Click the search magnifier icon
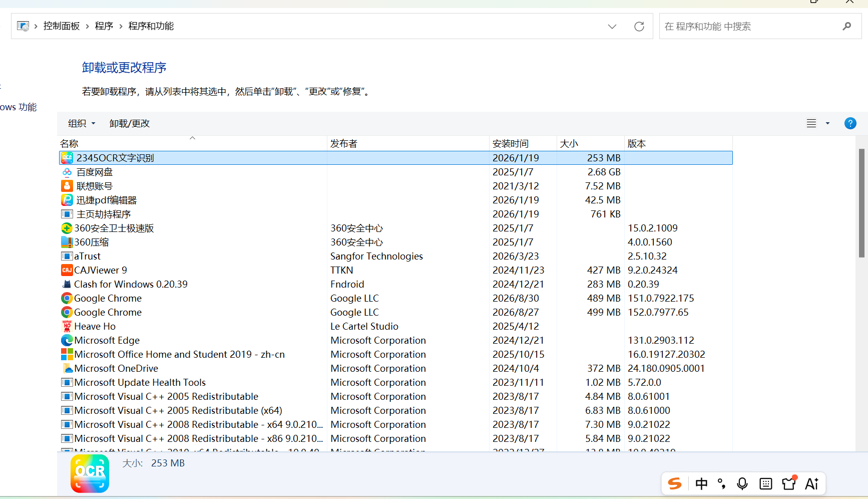This screenshot has height=499, width=868. tap(846, 26)
